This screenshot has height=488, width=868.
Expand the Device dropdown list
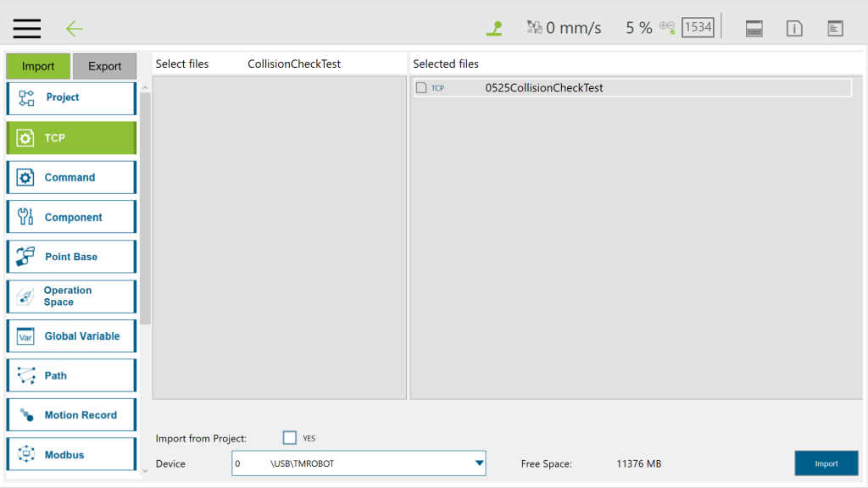(x=479, y=463)
